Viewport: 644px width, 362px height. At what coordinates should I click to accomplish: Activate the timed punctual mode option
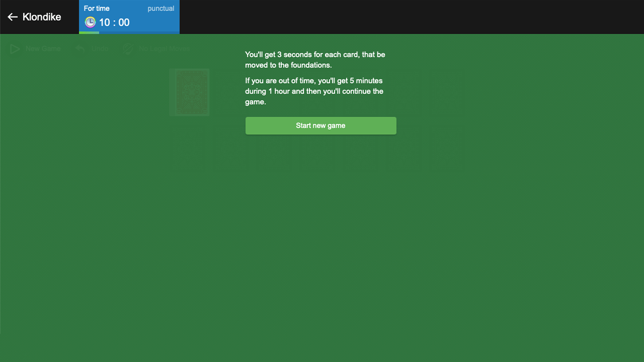pos(161,9)
